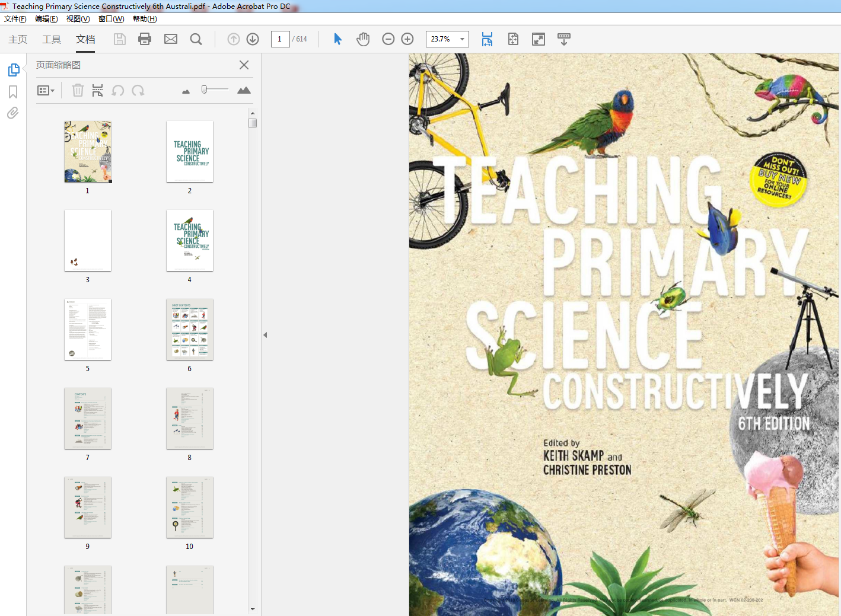Send file by email envelope icon

(171, 39)
